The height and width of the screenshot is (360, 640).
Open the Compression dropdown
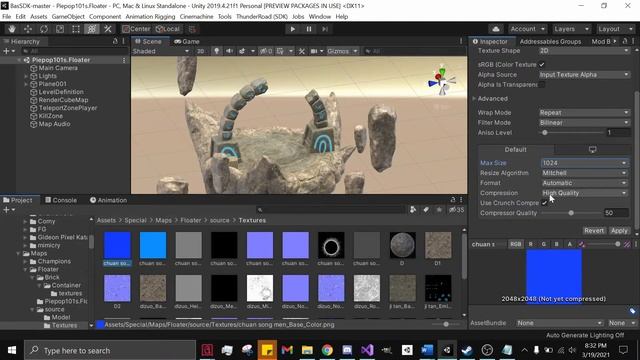(x=584, y=193)
